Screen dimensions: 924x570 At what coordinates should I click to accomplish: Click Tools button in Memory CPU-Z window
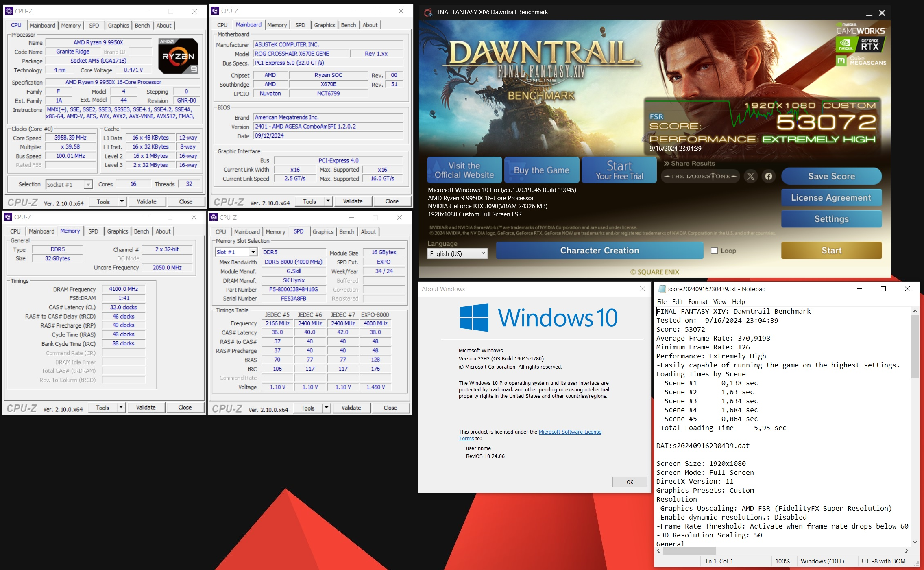(x=102, y=407)
